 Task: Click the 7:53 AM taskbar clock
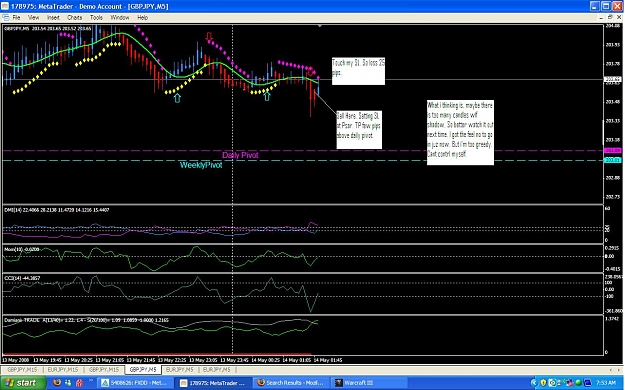point(606,383)
